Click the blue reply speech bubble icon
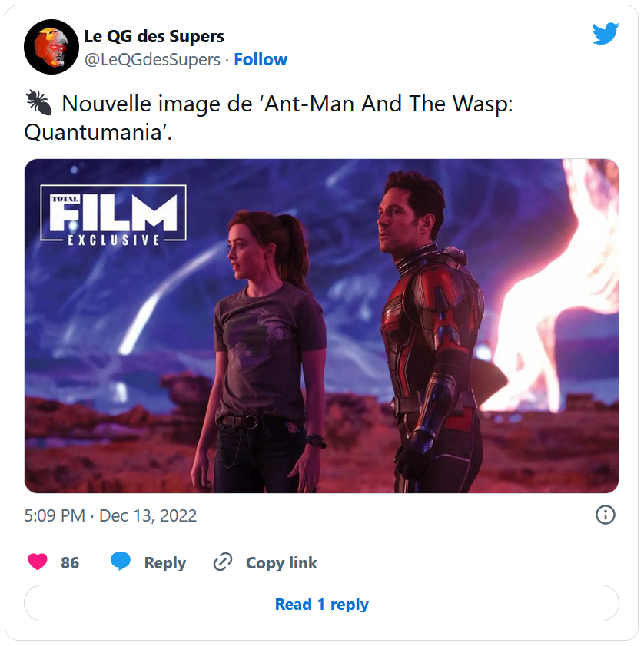This screenshot has height=646, width=644. [121, 562]
